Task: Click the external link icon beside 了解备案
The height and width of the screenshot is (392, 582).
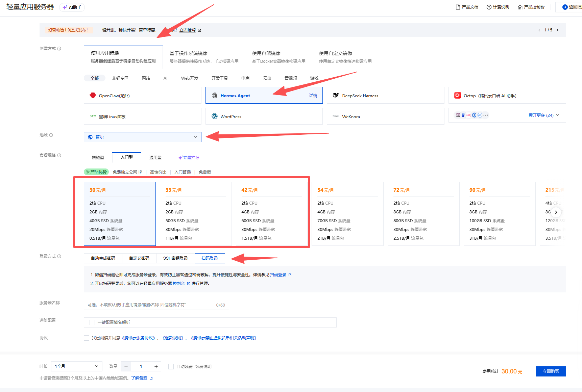Action: pyautogui.click(x=151, y=378)
